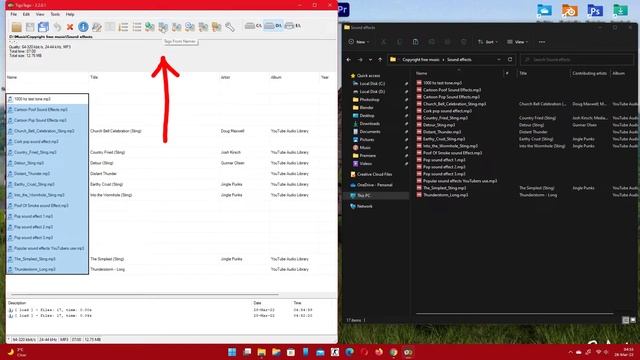
Task: Click the Windows Start button on taskbar
Action: 232,352
